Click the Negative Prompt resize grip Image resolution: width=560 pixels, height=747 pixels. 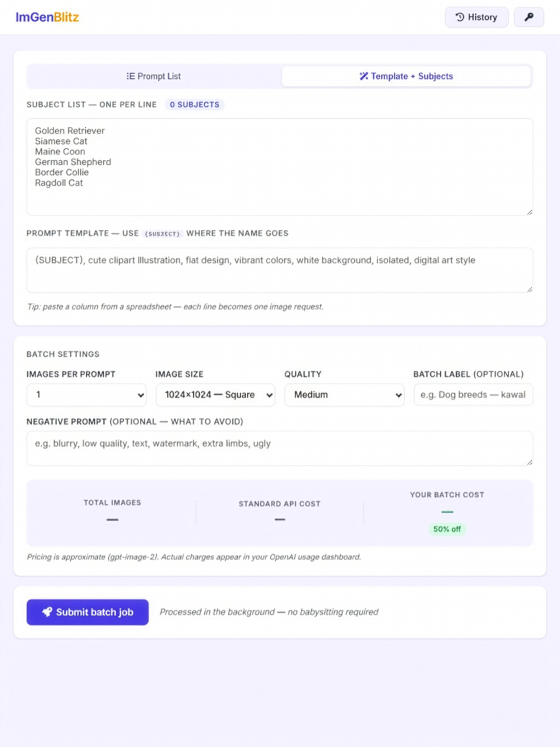pos(530,462)
